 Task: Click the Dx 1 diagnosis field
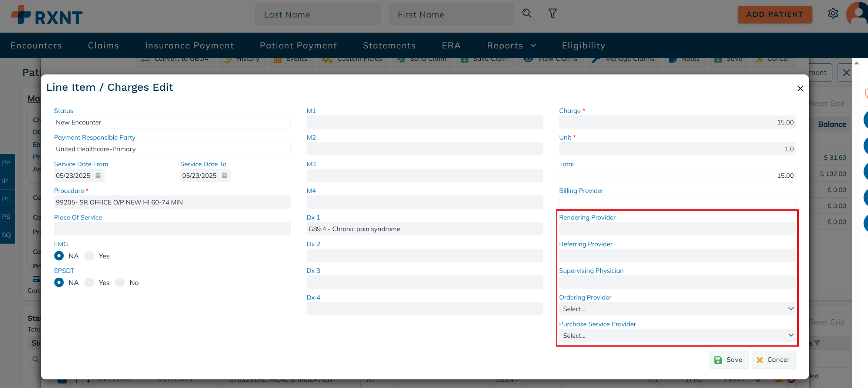(425, 229)
